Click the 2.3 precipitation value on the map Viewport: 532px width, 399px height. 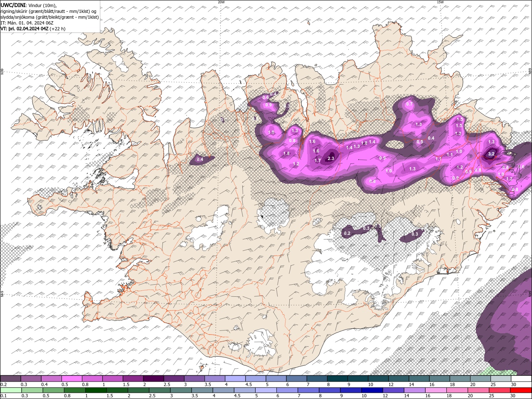[331, 158]
